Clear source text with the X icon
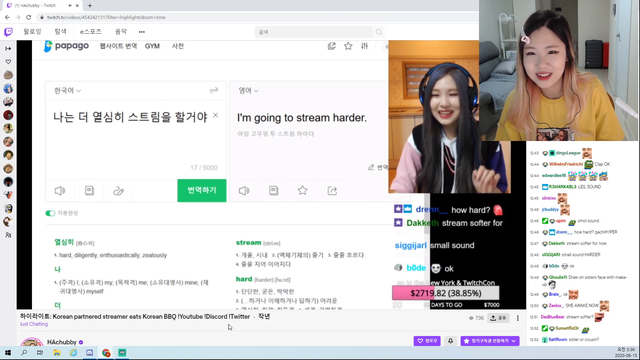640x360 pixels. [x=216, y=116]
